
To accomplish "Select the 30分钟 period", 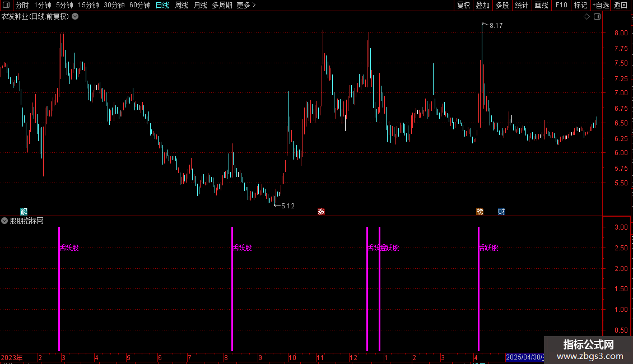I will click(x=114, y=5).
